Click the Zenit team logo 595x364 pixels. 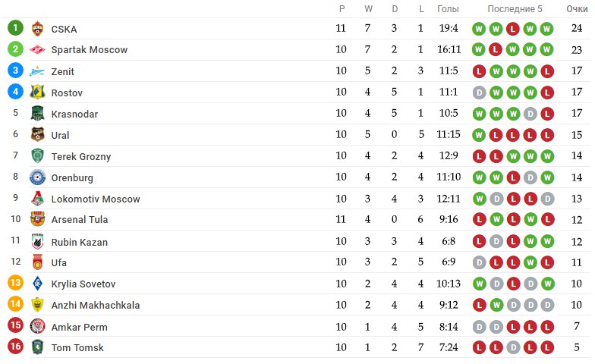tap(37, 71)
